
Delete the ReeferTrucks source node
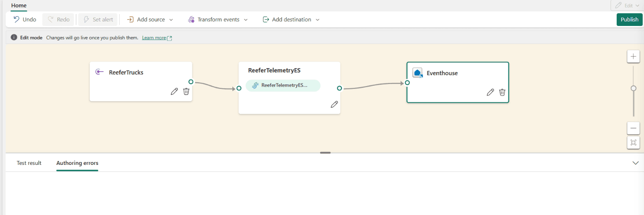(186, 91)
